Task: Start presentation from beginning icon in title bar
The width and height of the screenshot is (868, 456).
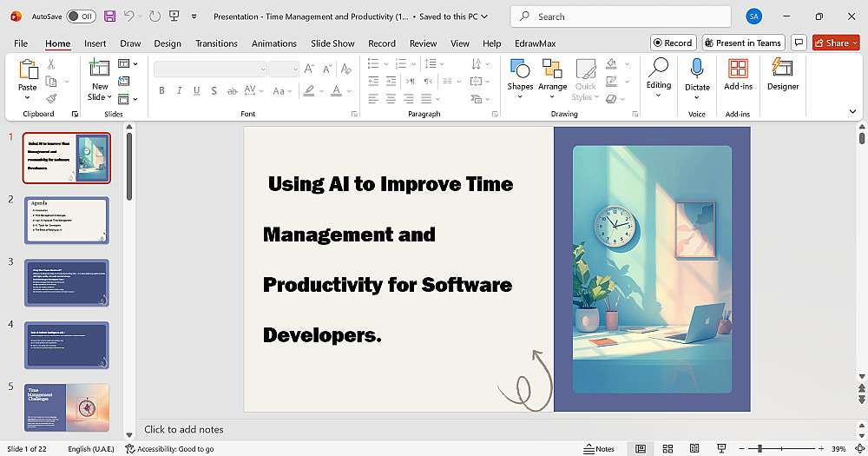Action: [x=174, y=16]
